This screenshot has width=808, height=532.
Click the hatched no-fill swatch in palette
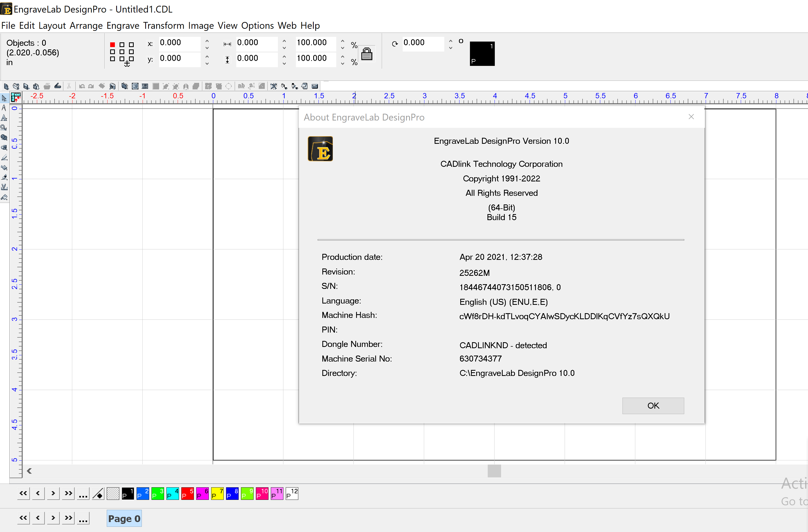pyautogui.click(x=113, y=494)
